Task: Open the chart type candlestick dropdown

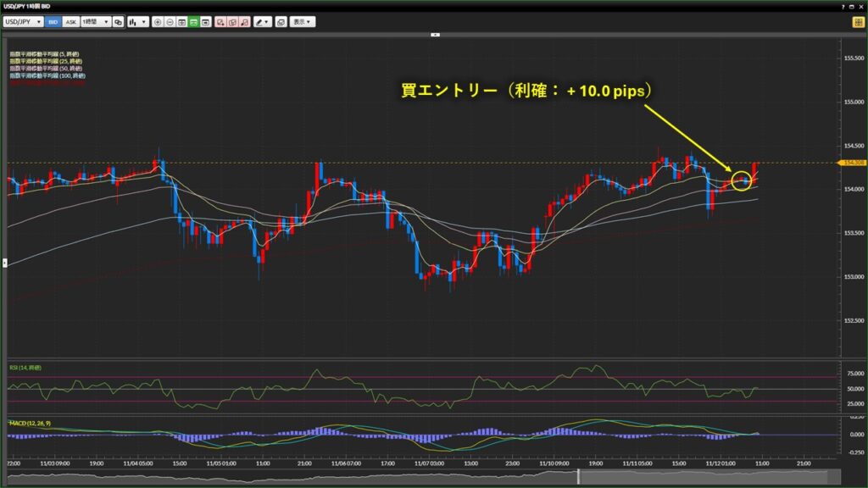Action: click(x=137, y=22)
